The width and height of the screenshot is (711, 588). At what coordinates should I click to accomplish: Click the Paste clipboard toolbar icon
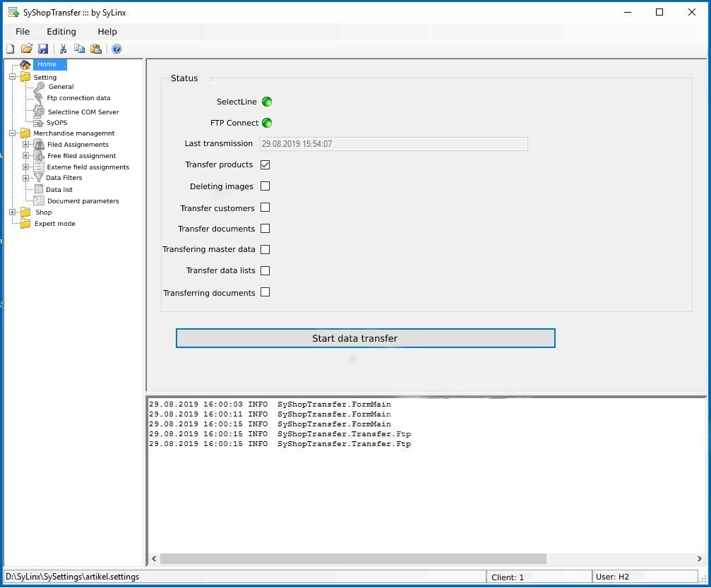coord(96,49)
